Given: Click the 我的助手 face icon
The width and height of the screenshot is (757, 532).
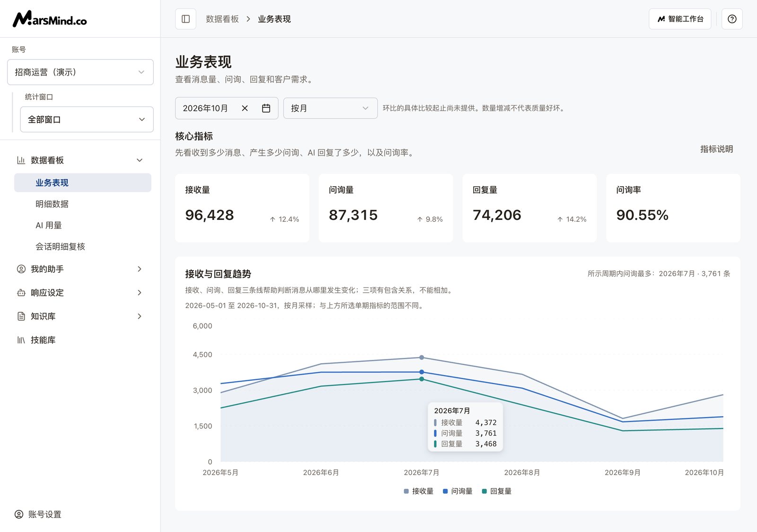Looking at the screenshot, I should point(21,269).
